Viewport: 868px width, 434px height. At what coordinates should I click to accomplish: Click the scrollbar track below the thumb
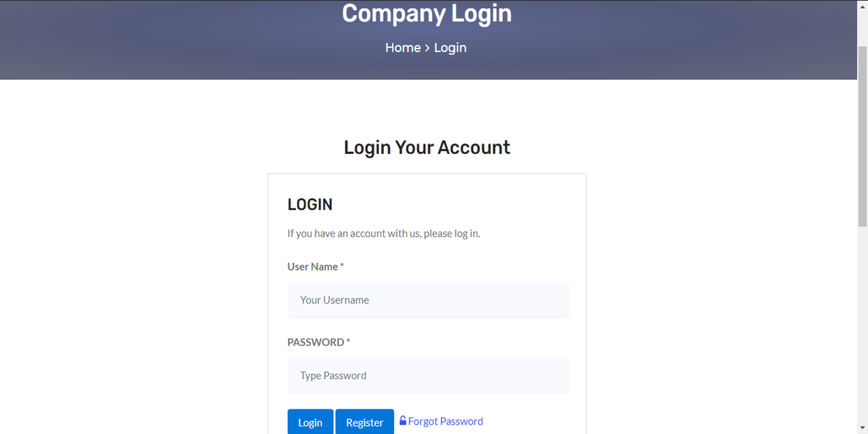pyautogui.click(x=862, y=325)
